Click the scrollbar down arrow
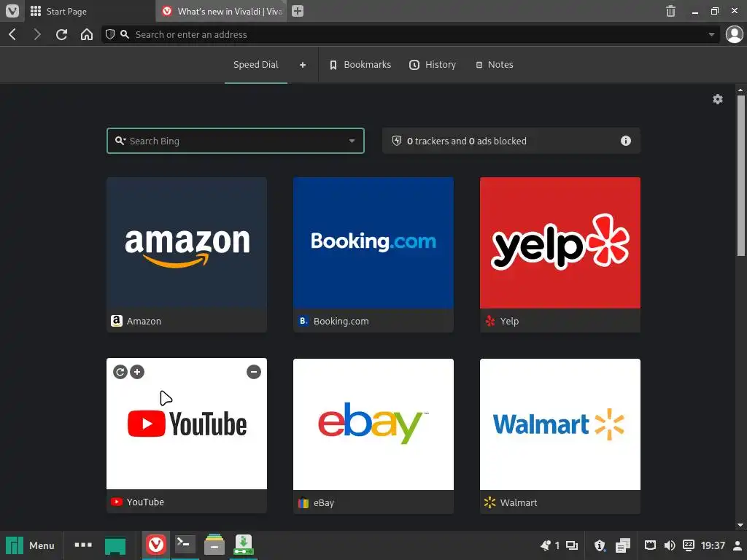Image resolution: width=747 pixels, height=560 pixels. coord(740,525)
